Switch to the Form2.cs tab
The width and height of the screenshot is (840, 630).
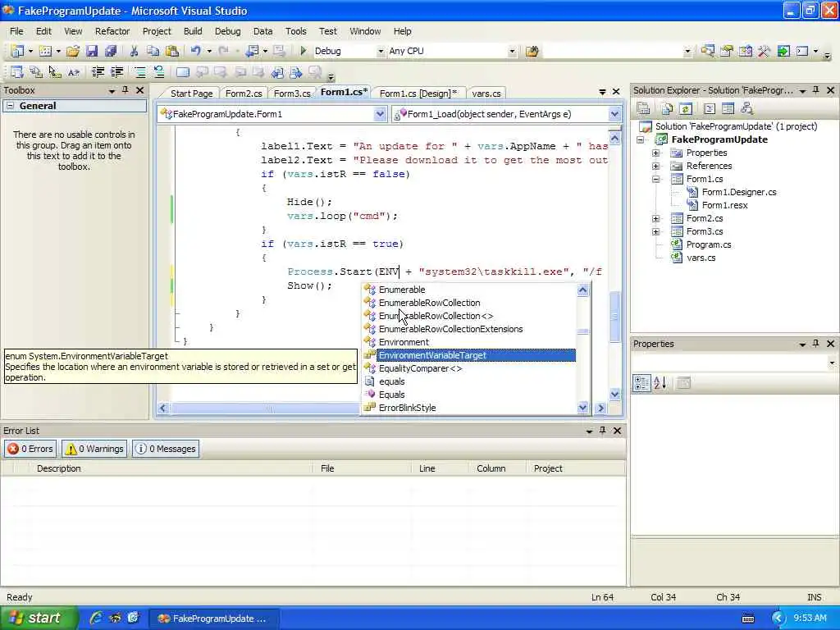click(x=244, y=94)
